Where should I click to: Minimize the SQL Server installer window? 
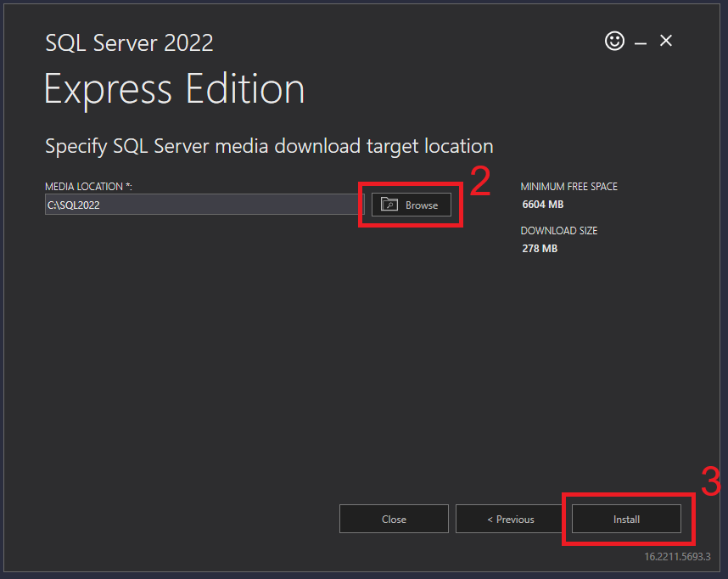point(641,42)
